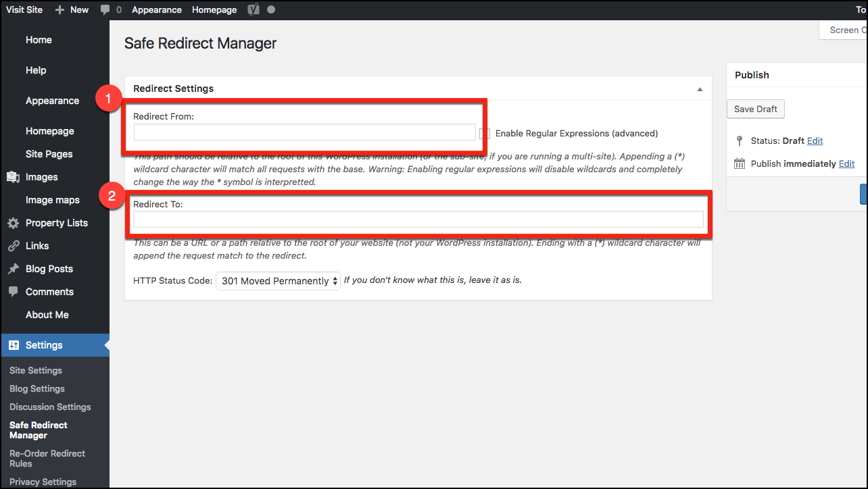Click the Settings sliders icon in sidebar
Image resolution: width=868 pixels, height=489 pixels.
[x=13, y=345]
